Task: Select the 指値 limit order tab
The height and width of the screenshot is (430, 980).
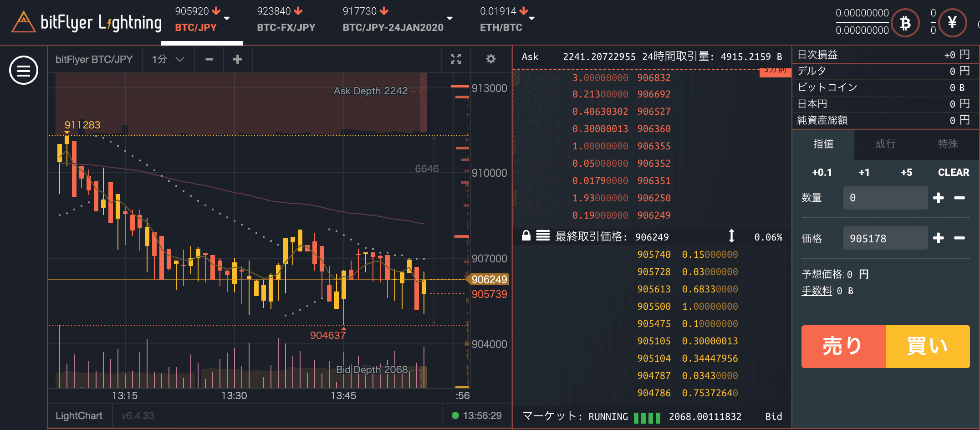Action: click(823, 144)
